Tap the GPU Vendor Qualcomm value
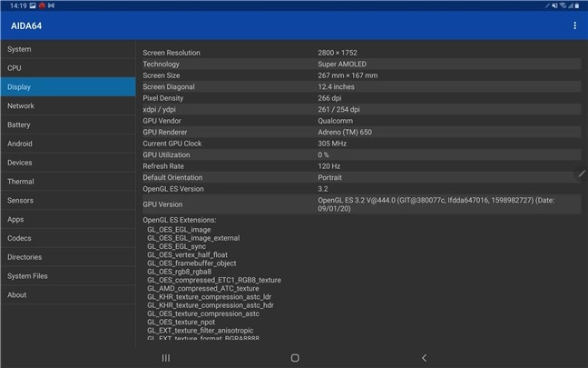This screenshot has width=588, height=368. 335,121
